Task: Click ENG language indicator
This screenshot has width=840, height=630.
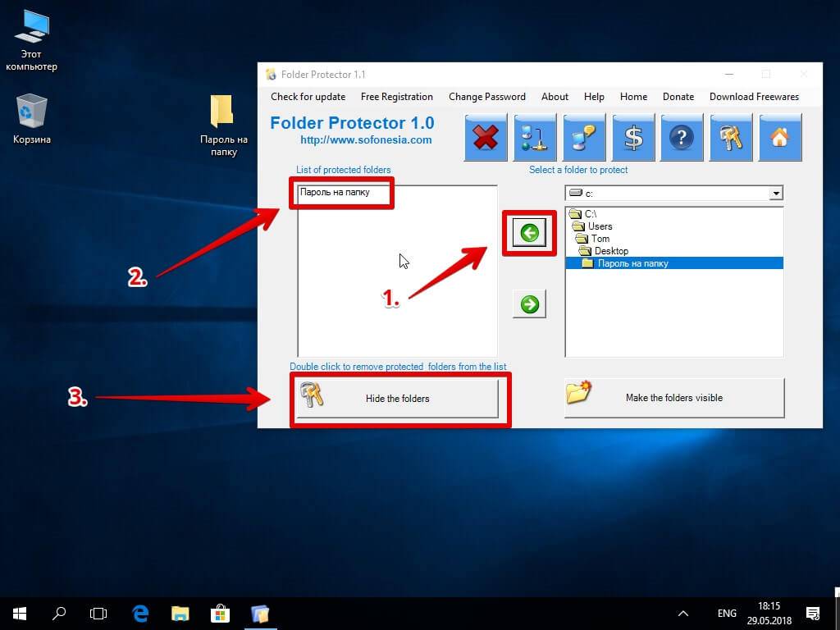Action: [727, 614]
